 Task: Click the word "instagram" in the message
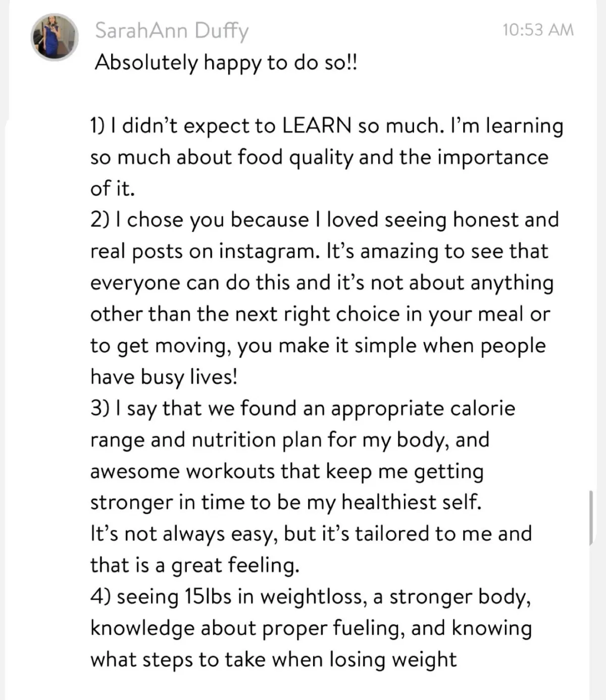(268, 251)
